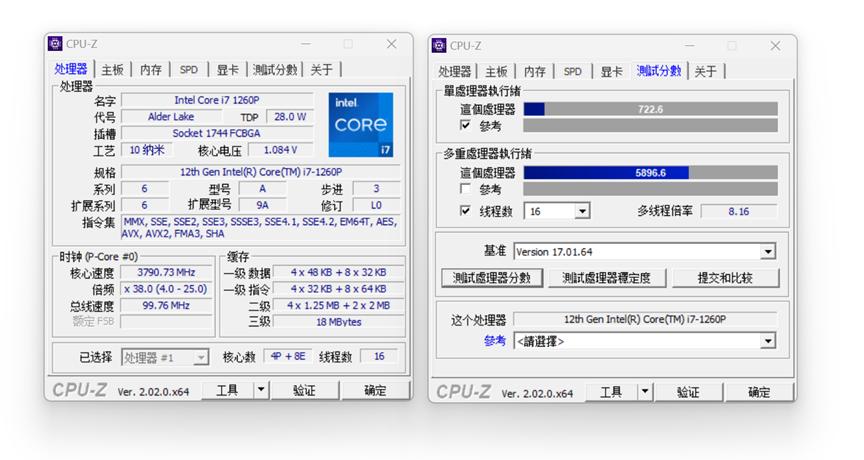Click 这个处理器 field in right window
This screenshot has height=460, width=864.
(645, 319)
